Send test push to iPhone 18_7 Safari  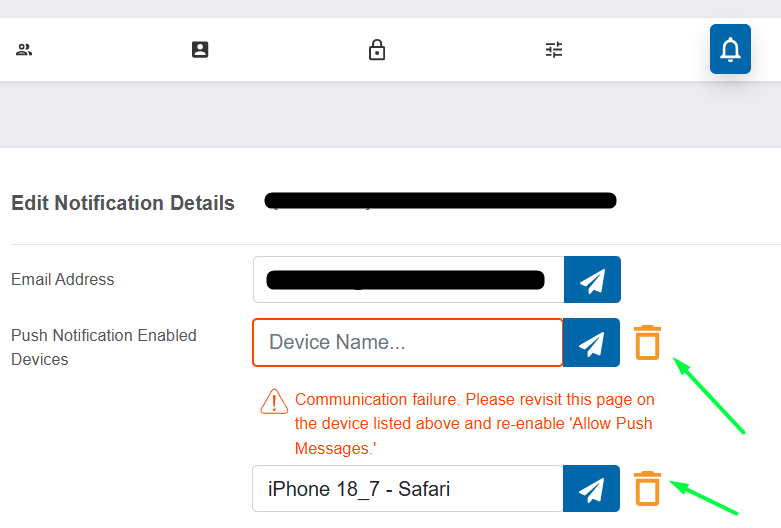tap(591, 489)
